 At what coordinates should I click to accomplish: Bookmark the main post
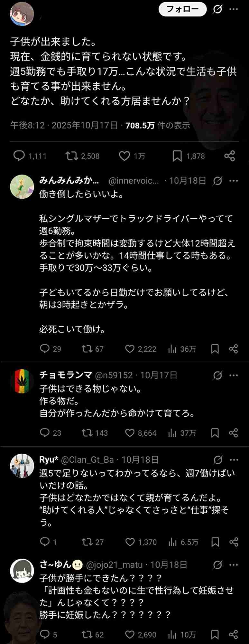coord(177,156)
